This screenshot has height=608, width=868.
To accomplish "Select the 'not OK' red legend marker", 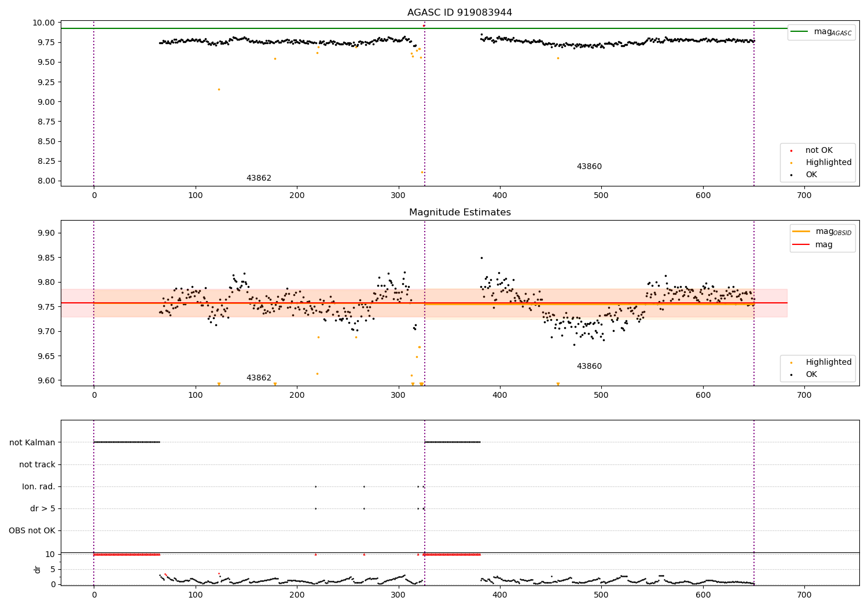I will coord(791,151).
